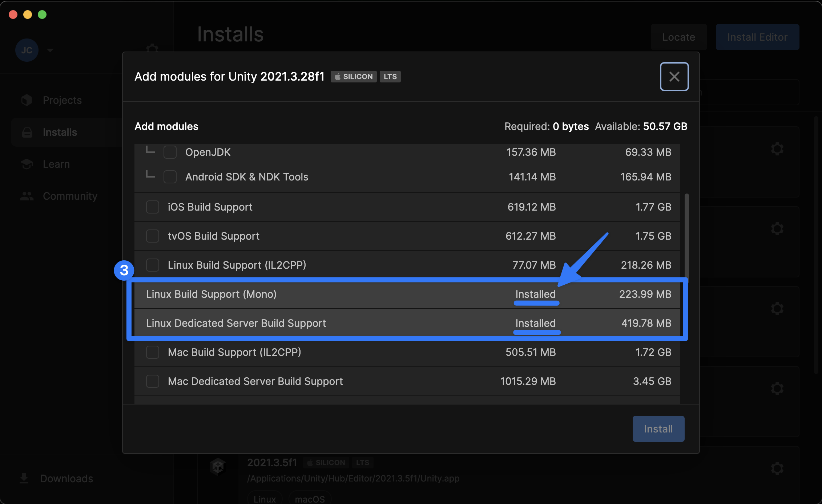This screenshot has height=504, width=822.
Task: Click the 2021.3.5f1 Unity.app path
Action: pos(353,479)
